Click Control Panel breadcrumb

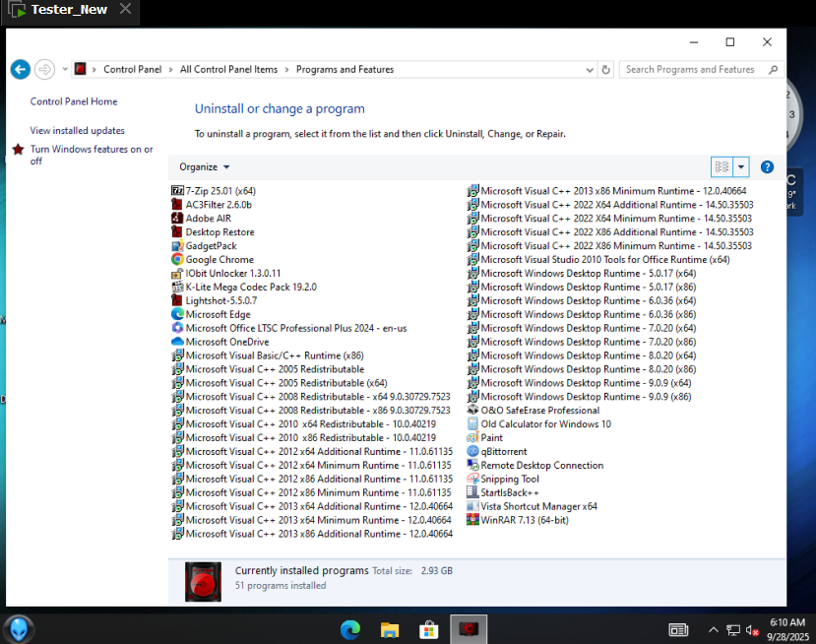[132, 69]
